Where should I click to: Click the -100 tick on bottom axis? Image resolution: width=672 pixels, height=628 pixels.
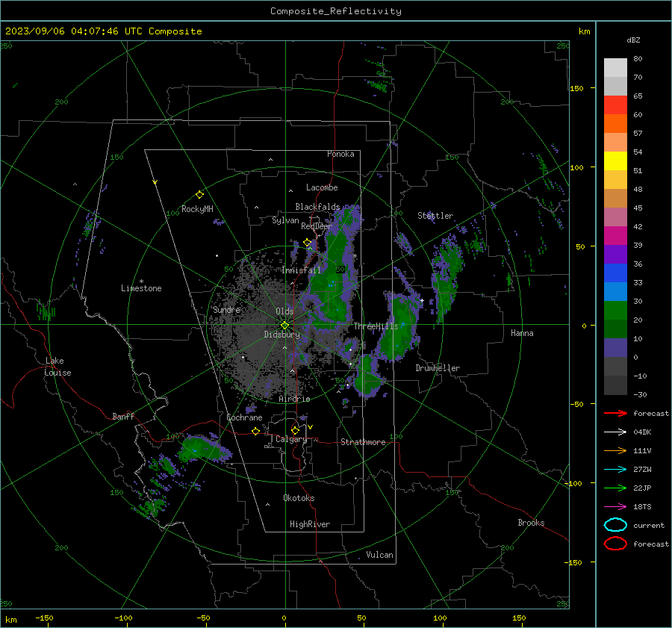point(123,618)
